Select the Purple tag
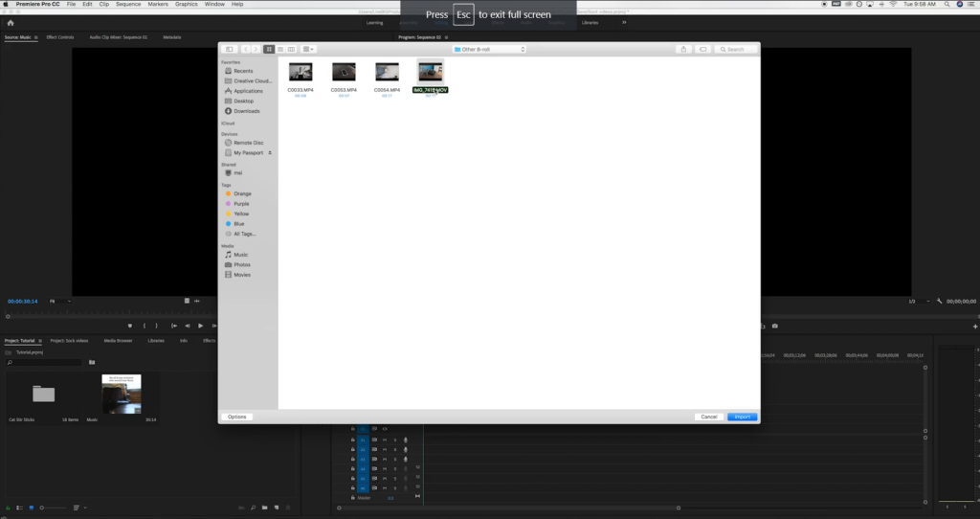Screen dimensions: 980x519 tap(237, 204)
